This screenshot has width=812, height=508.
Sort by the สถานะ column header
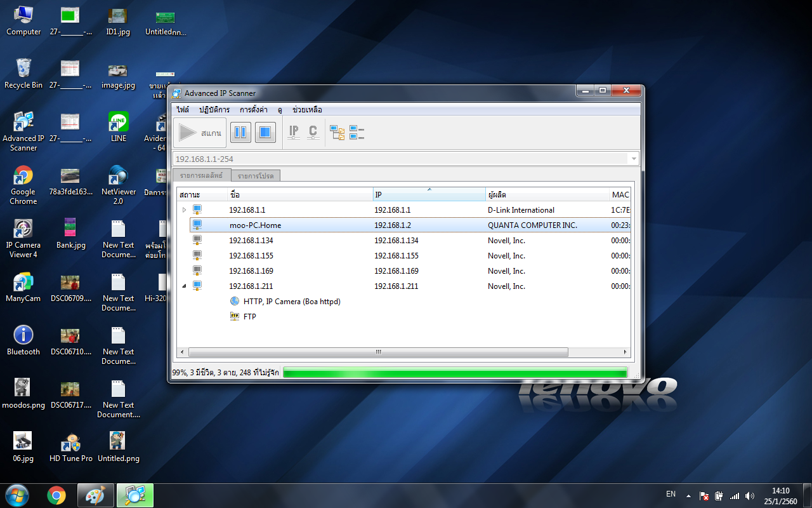pos(202,194)
